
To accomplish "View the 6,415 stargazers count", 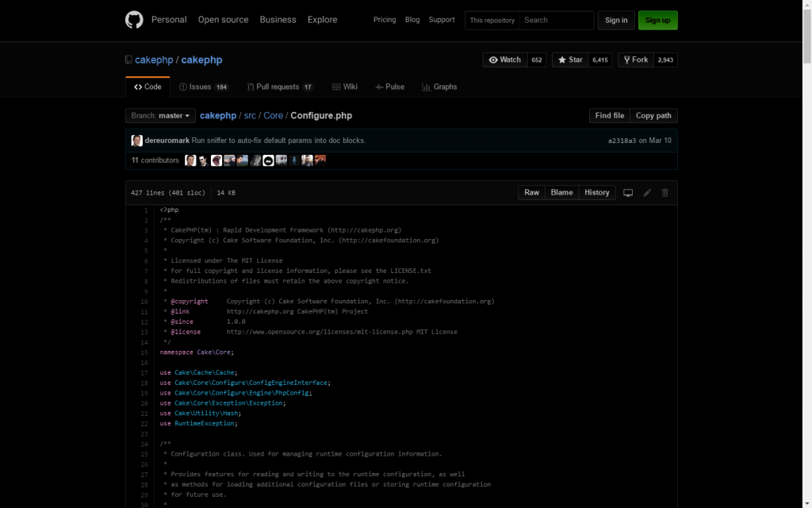I will [x=600, y=60].
